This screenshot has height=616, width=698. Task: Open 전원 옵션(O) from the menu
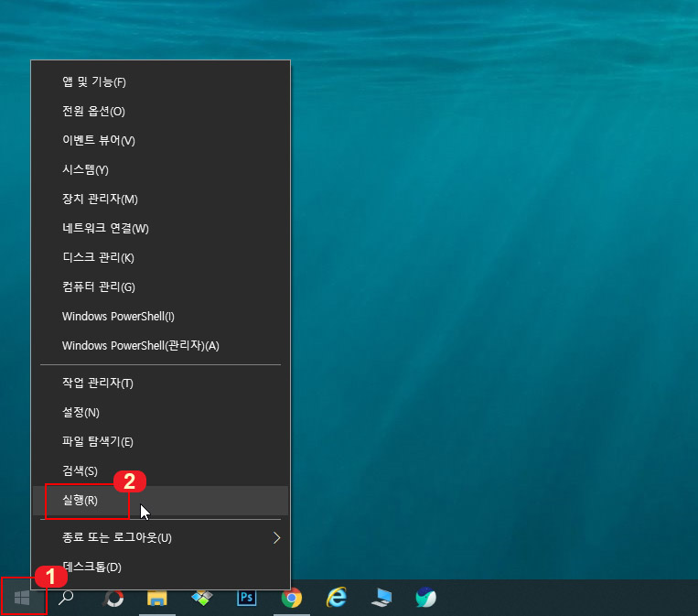[x=160, y=112]
